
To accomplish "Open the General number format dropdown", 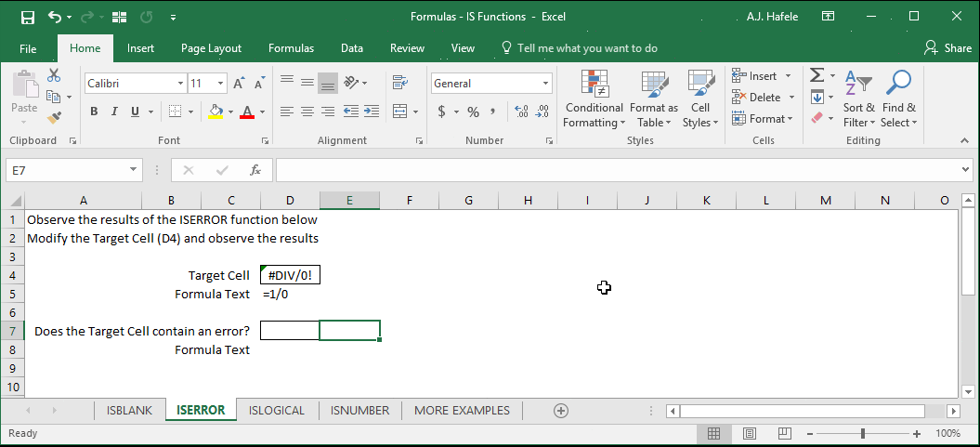I will pyautogui.click(x=545, y=83).
